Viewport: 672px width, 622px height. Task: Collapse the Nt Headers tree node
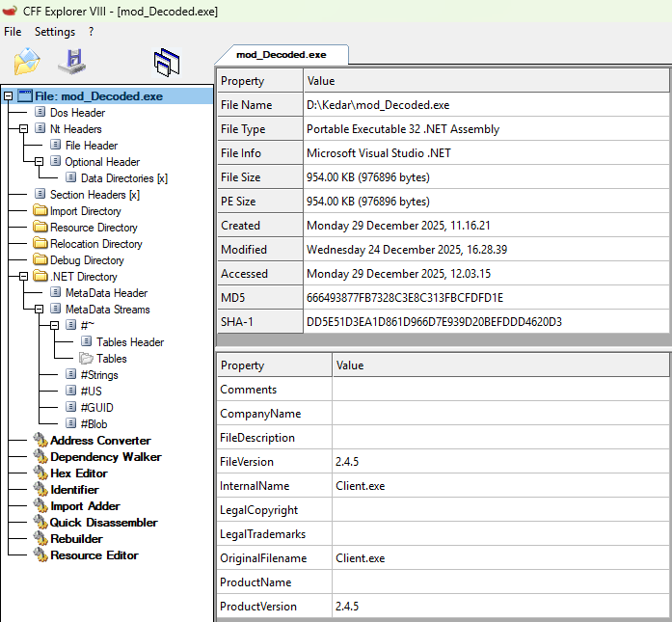24,129
